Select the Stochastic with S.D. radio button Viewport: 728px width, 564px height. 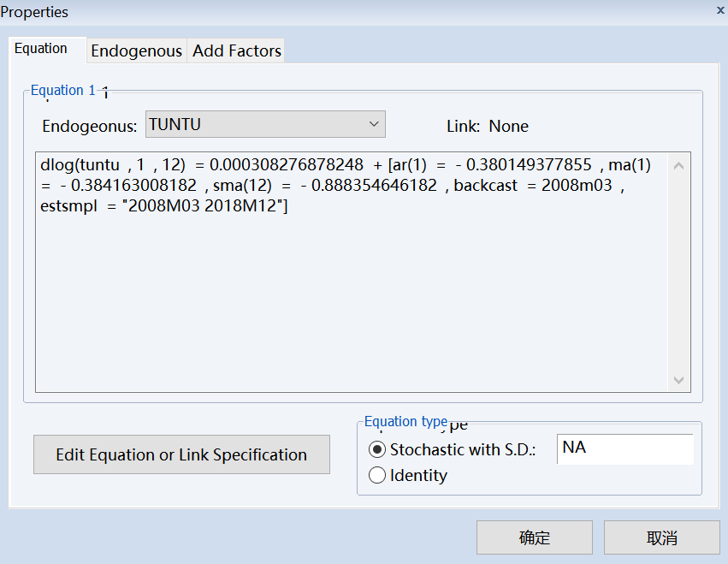[x=377, y=450]
